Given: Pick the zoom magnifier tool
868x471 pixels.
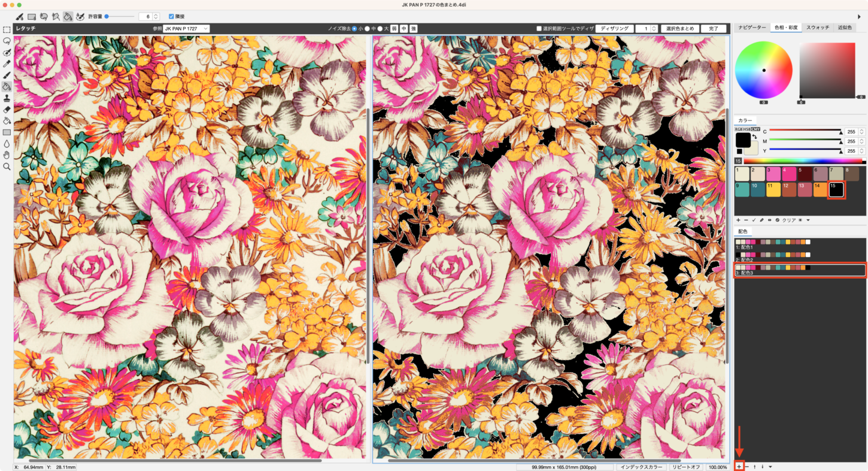Looking at the screenshot, I should pos(7,166).
